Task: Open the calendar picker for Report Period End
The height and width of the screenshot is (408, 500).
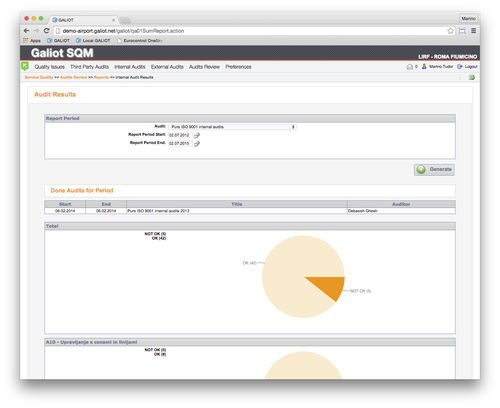Action: click(x=197, y=143)
